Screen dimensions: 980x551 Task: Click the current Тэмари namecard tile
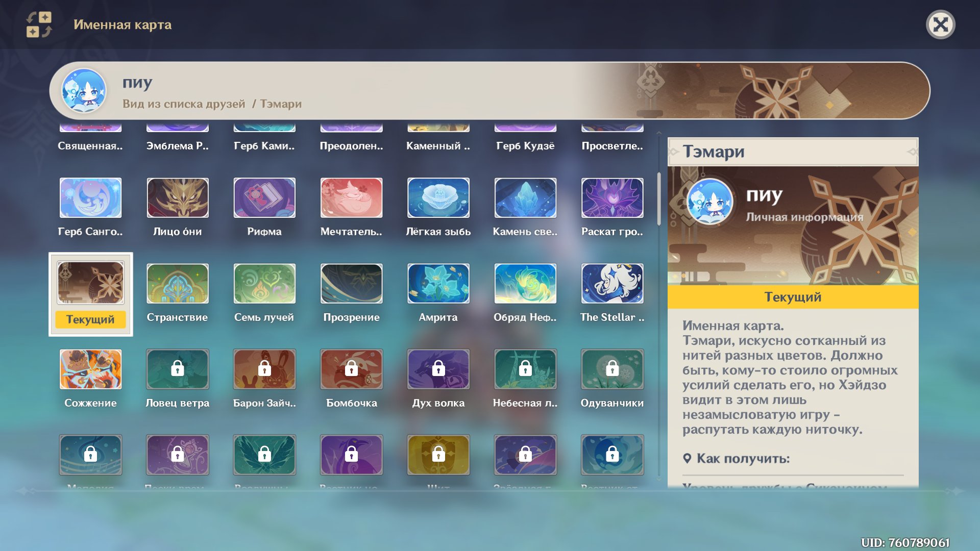(x=90, y=294)
